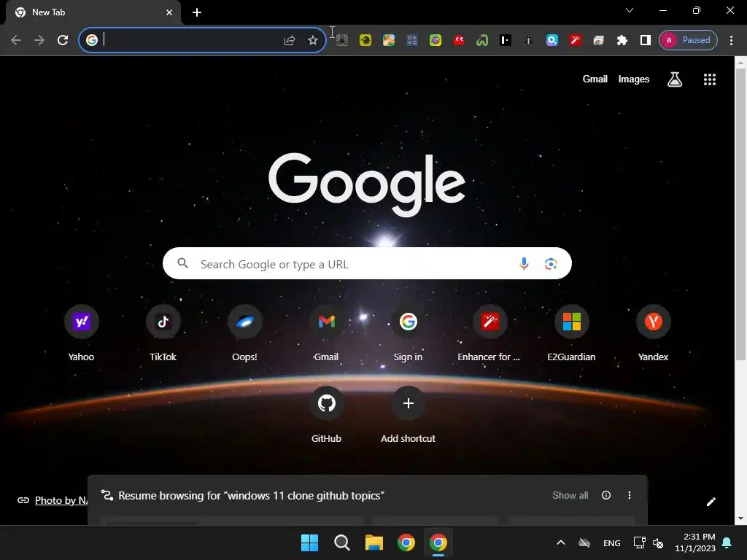Show hidden system tray icons
This screenshot has width=747, height=560.
pos(561,542)
